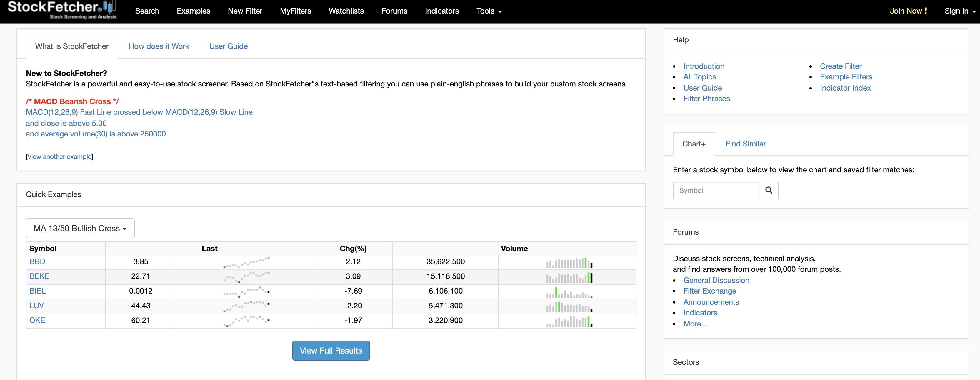Open the Tools dropdown menu

489,11
